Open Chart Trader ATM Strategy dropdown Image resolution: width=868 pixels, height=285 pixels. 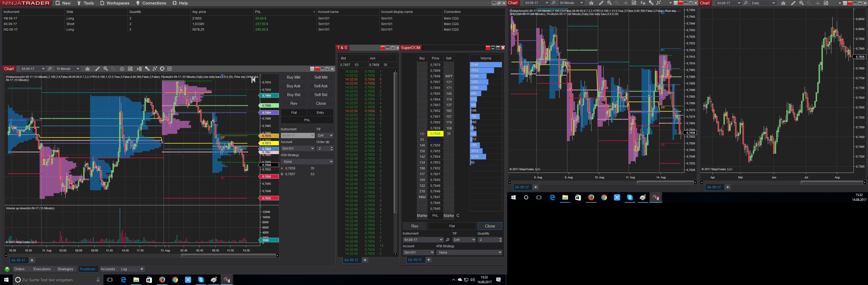(307, 162)
